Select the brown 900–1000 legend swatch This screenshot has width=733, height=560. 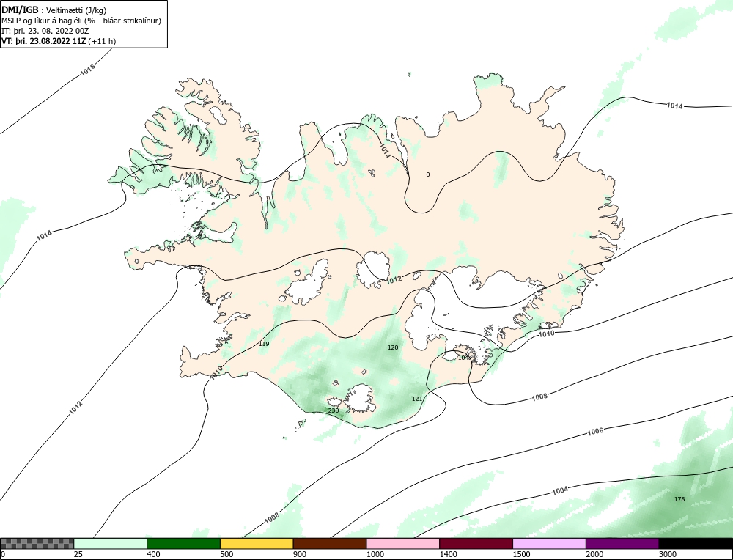click(330, 544)
